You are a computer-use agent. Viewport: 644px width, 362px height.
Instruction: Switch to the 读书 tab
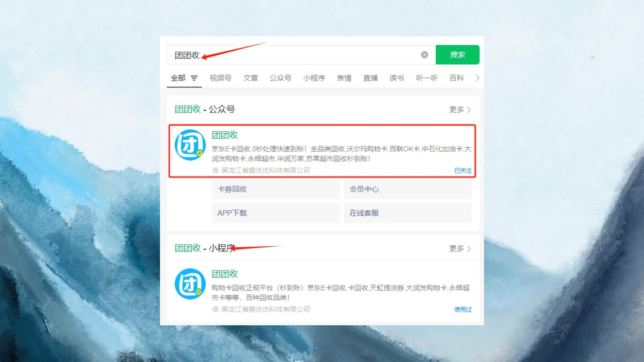[396, 78]
